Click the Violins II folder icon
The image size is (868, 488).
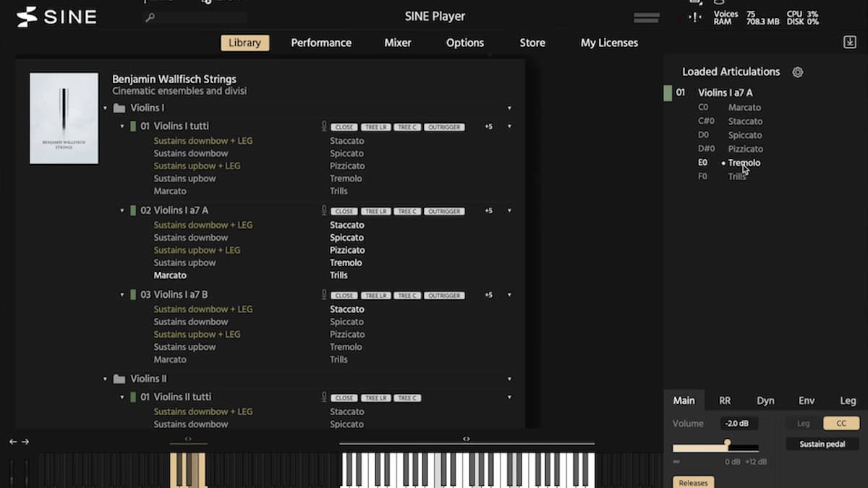pyautogui.click(x=119, y=379)
